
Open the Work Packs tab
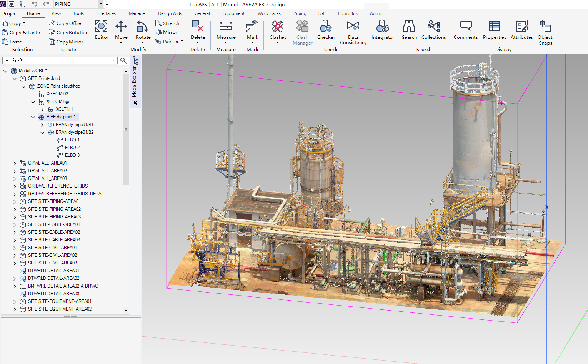click(269, 13)
